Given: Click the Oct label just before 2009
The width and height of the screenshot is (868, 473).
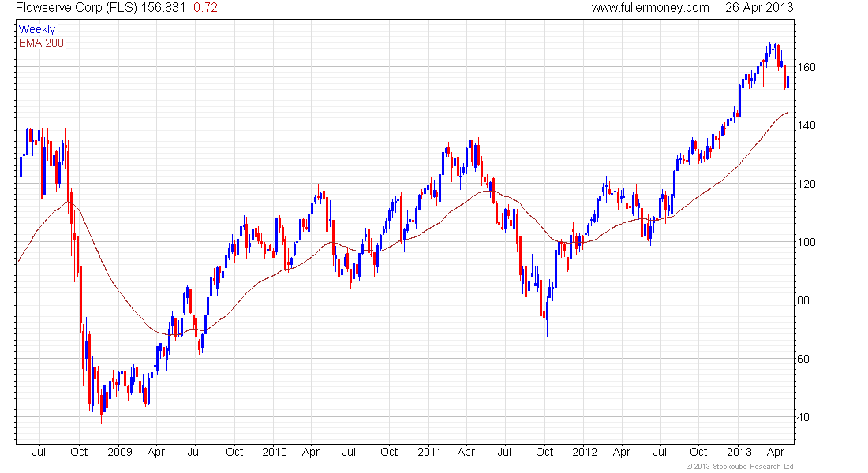Looking at the screenshot, I should tap(79, 452).
